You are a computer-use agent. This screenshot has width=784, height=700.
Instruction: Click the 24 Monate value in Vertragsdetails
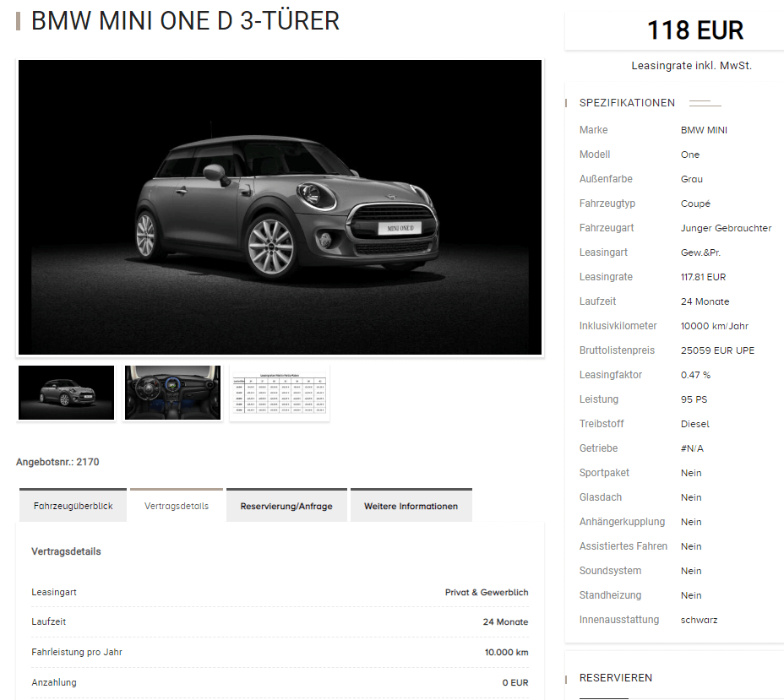505,621
